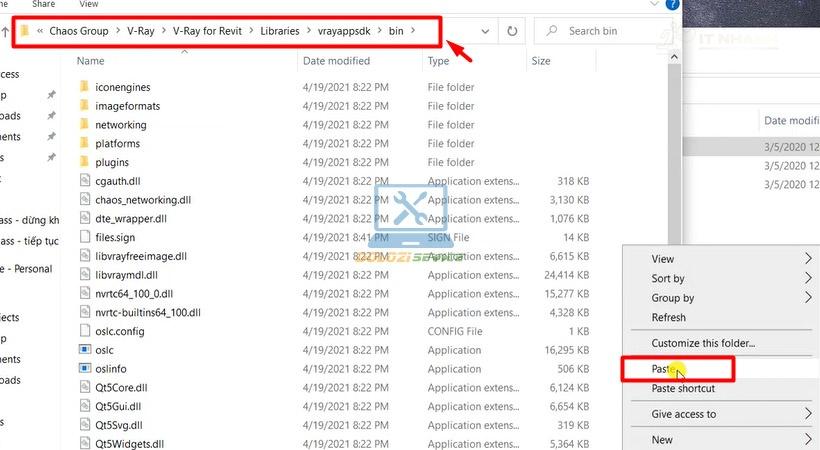Open the address bar history dropdown
Image resolution: width=820 pixels, height=450 pixels.
[485, 31]
